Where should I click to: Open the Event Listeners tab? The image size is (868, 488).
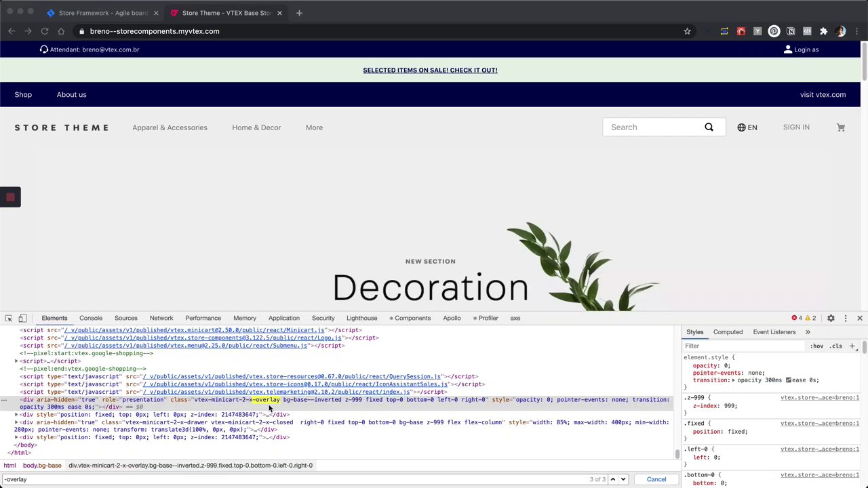point(774,332)
